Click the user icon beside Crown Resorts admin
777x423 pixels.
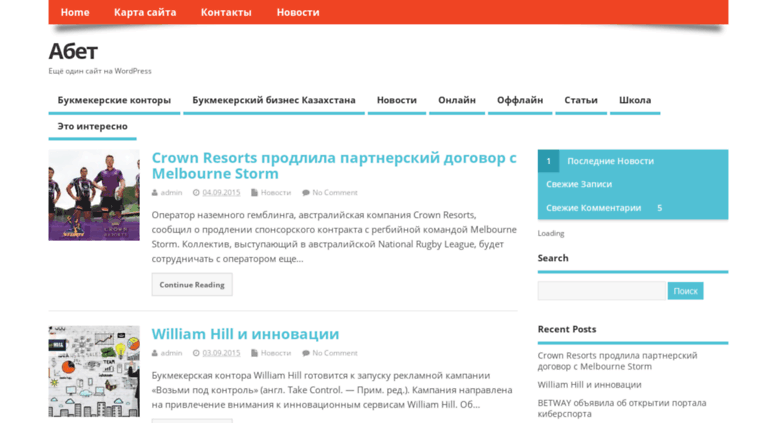(x=155, y=193)
